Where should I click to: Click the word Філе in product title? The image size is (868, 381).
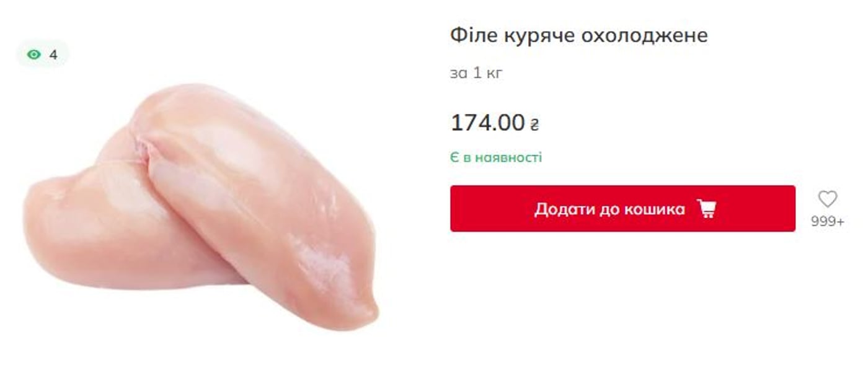(474, 35)
